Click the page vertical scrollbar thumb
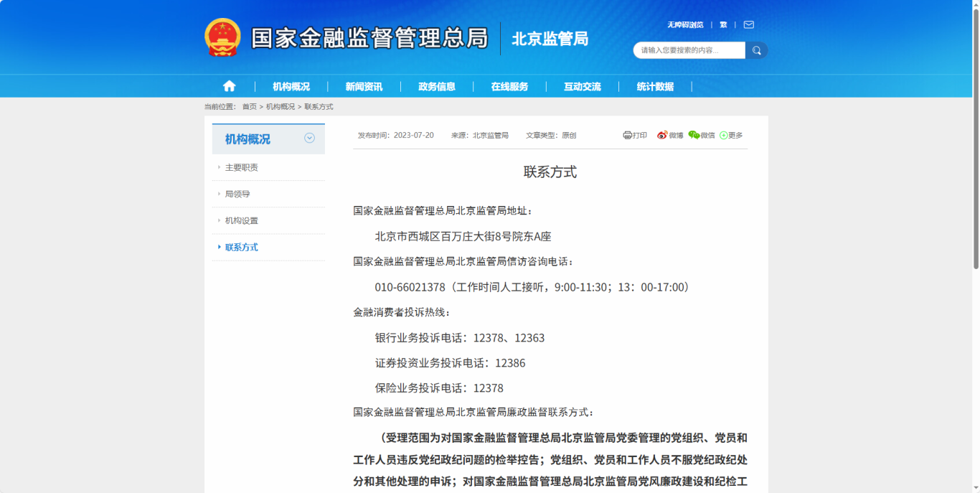 click(x=976, y=136)
